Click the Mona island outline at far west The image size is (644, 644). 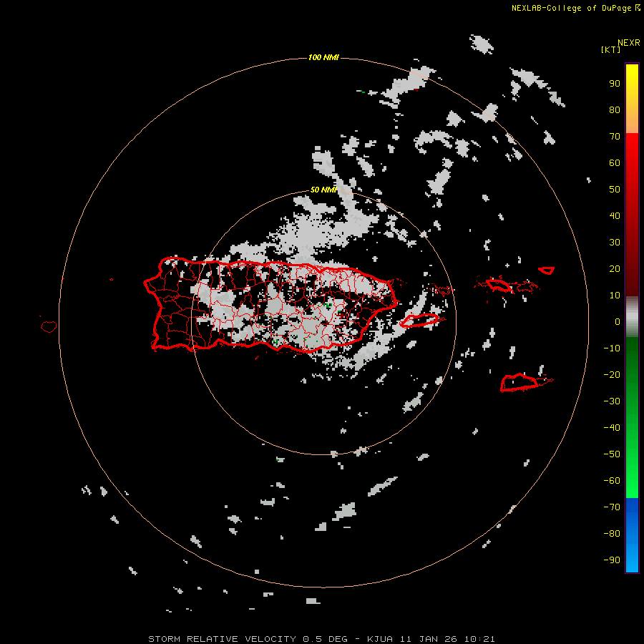click(49, 326)
